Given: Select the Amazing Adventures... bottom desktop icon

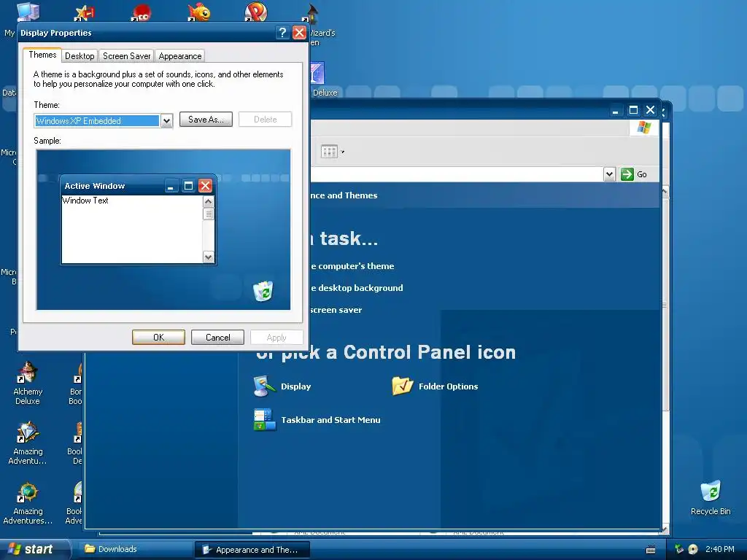Looking at the screenshot, I should click(x=28, y=503).
